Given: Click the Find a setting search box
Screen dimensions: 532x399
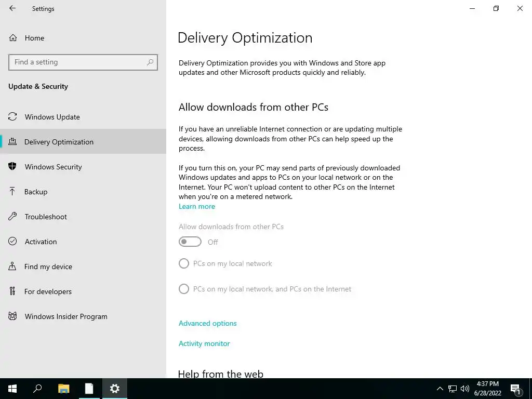Looking at the screenshot, I should click(x=83, y=62).
